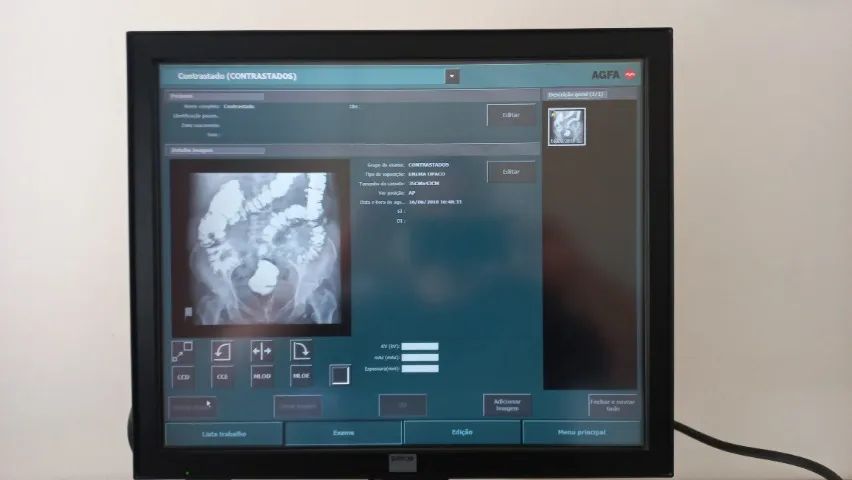
Task: Click the acquisition date and time value
Action: point(435,202)
